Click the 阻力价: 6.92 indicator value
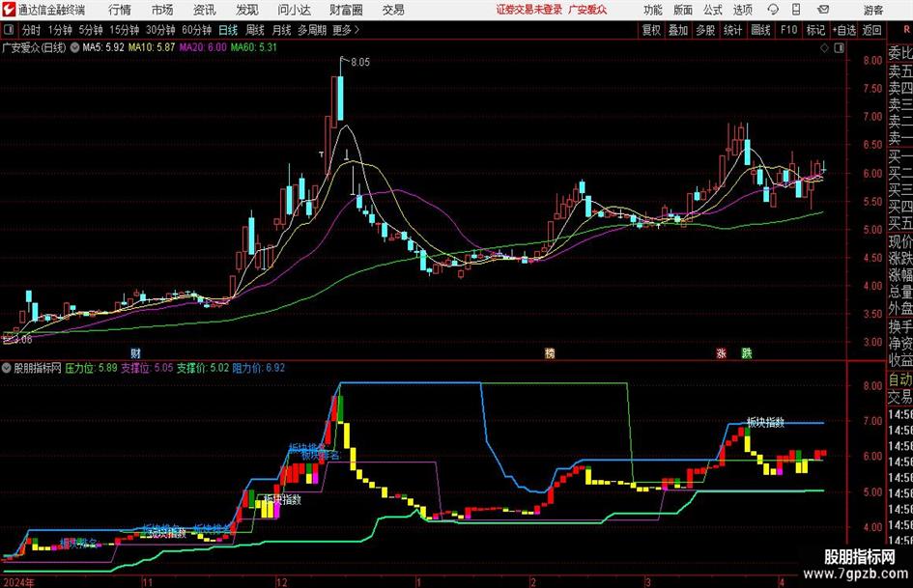The image size is (913, 588). pyautogui.click(x=259, y=368)
